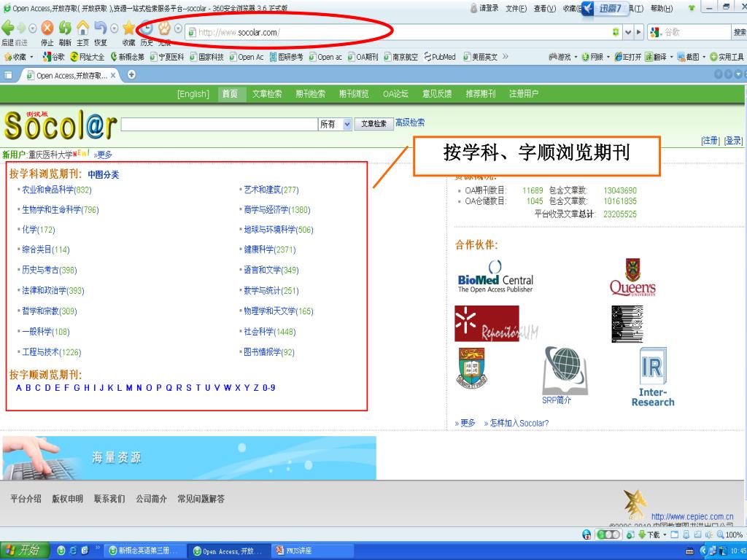
Task: Expand the 截图 dropdown arrow
Action: (704, 57)
